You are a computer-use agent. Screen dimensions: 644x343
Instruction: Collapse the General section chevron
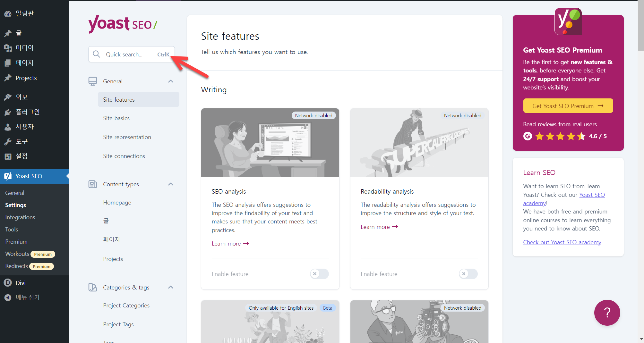point(171,81)
